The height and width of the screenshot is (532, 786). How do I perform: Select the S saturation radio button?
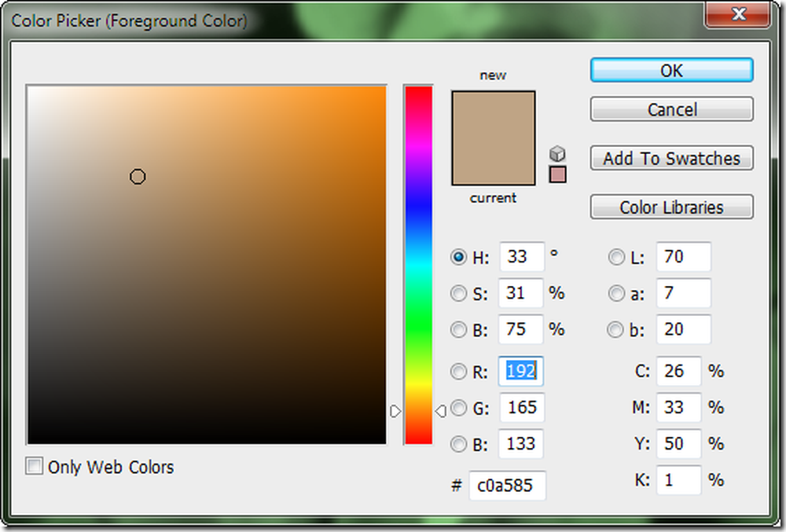click(458, 293)
